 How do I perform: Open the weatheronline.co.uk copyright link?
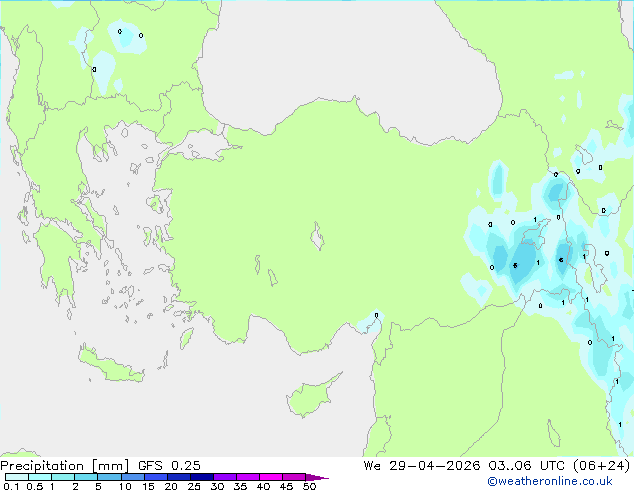pos(550,481)
